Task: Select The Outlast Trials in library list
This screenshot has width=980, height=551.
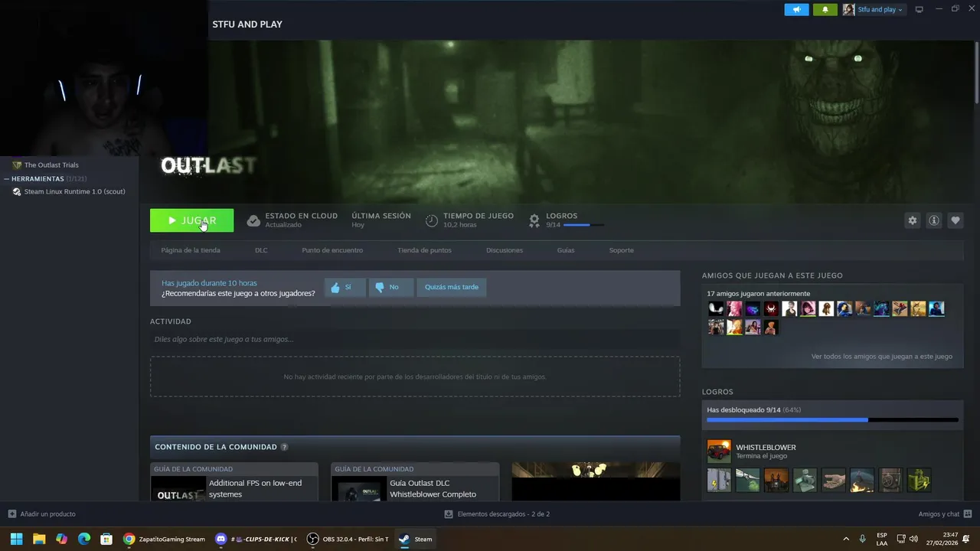Action: [51, 165]
